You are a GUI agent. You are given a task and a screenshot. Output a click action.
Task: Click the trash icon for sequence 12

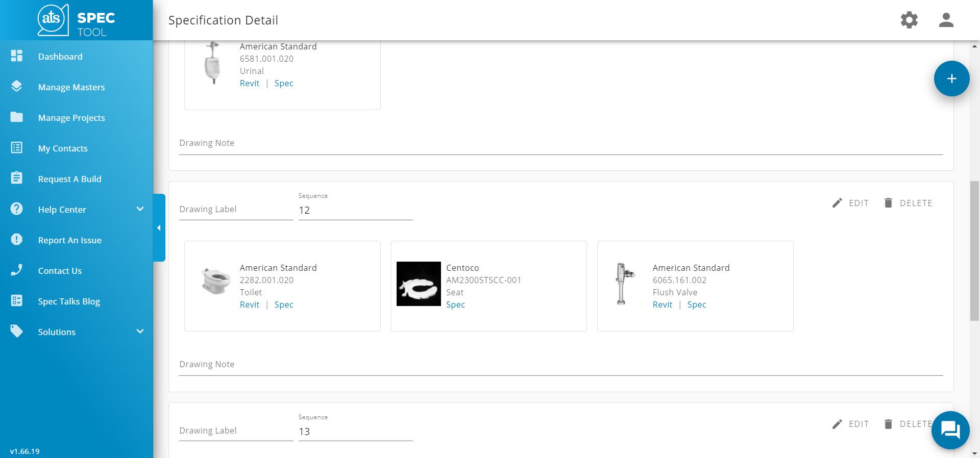[888, 203]
